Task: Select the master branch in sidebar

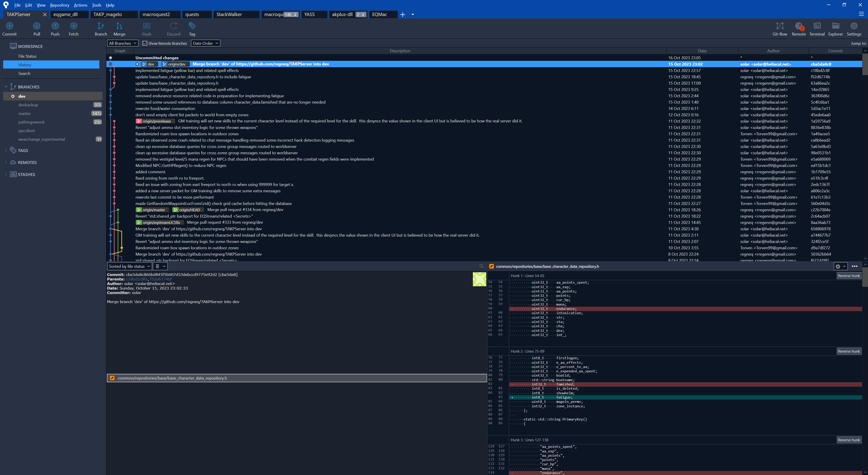Action: [x=24, y=114]
